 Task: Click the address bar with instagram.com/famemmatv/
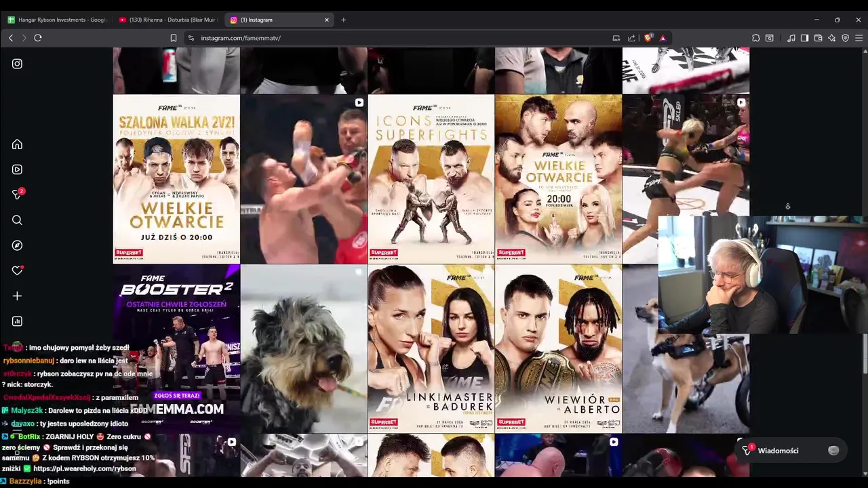tap(400, 38)
